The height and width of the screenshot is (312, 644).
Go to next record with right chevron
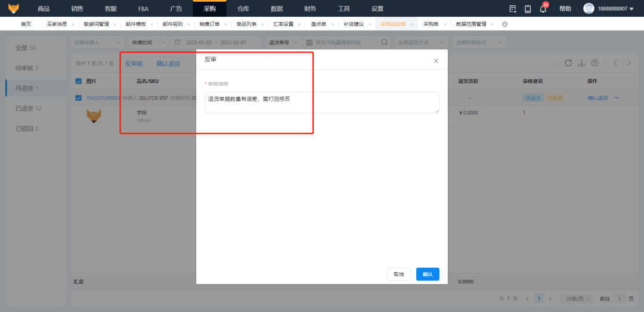click(x=629, y=63)
